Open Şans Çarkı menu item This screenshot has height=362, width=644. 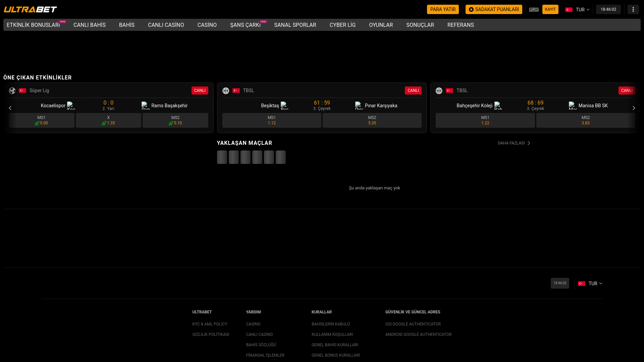pos(245,25)
